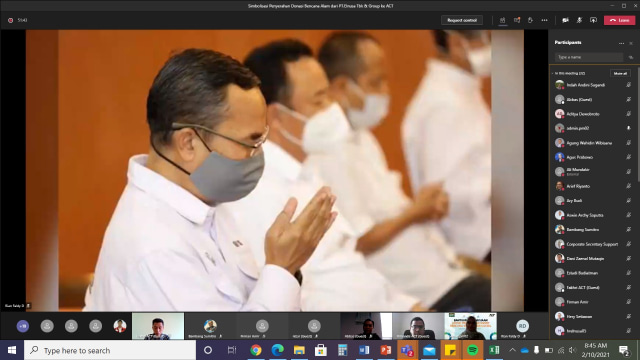The image size is (640, 360).
Task: Launch Google Chrome from taskbar
Action: [x=256, y=350]
